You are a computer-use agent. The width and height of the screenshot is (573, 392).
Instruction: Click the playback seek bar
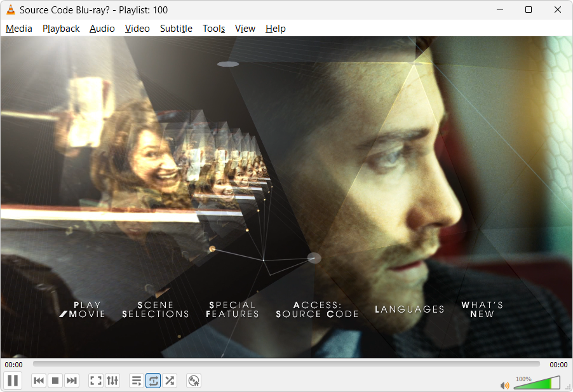click(x=286, y=364)
